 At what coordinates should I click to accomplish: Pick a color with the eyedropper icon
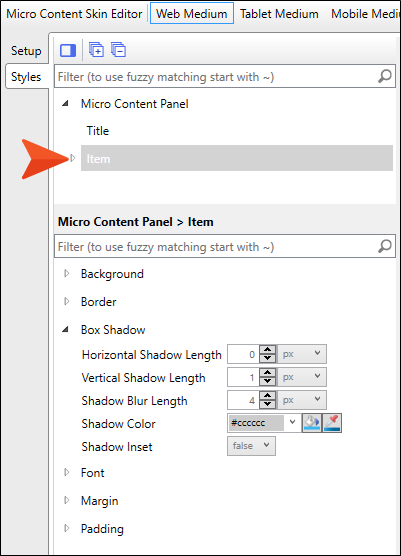click(332, 423)
